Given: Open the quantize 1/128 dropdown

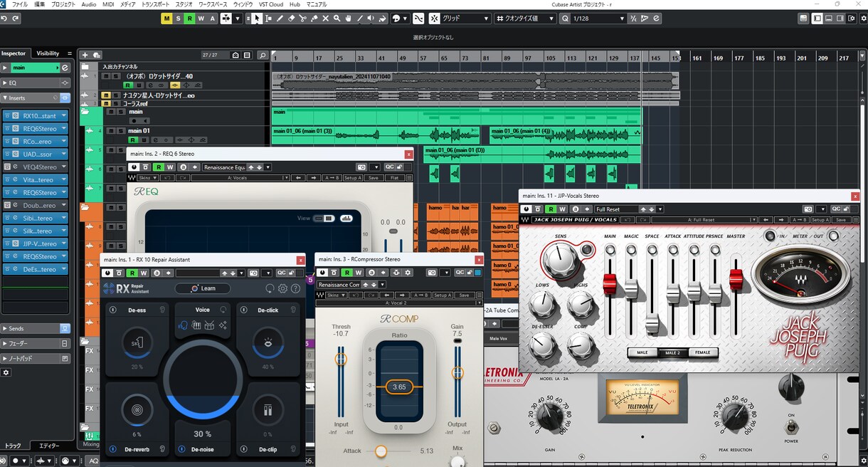Looking at the screenshot, I should click(x=598, y=19).
